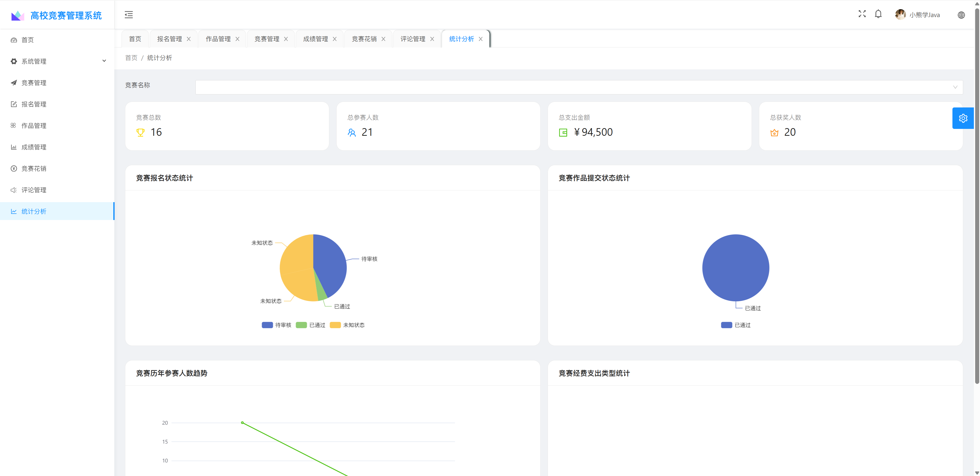Click the blue 已通过 submission pie
Viewport: 980px width, 476px height.
(x=735, y=267)
